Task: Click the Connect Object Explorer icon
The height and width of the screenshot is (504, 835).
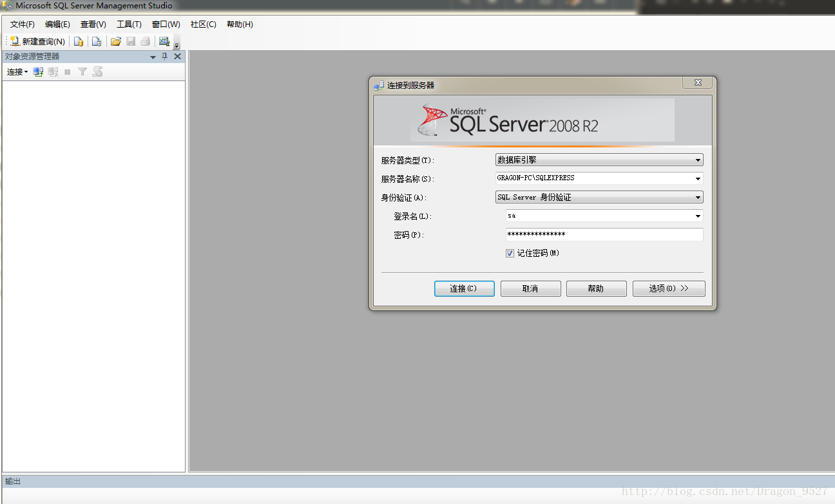Action: (39, 72)
